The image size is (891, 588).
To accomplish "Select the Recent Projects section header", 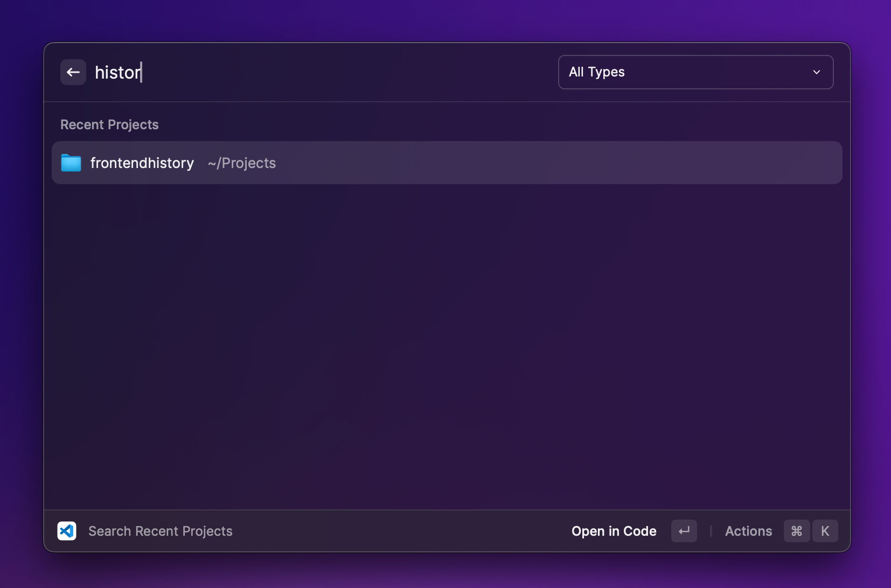I will [x=109, y=124].
